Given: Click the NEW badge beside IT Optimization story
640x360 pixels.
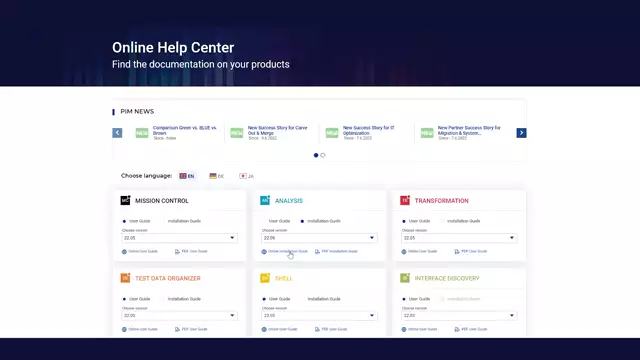Looking at the screenshot, I should (332, 133).
